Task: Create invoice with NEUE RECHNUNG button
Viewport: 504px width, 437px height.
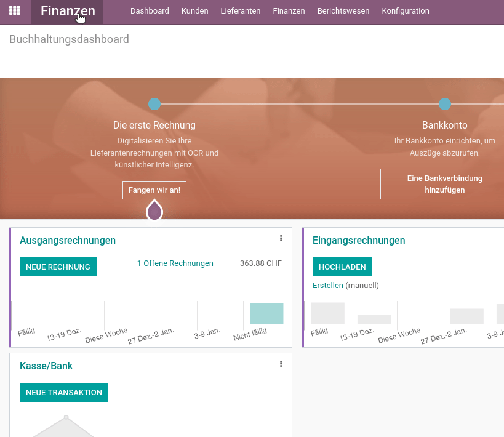Action: pyautogui.click(x=58, y=267)
